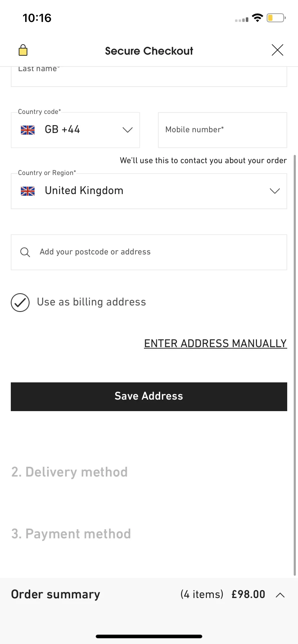Image resolution: width=298 pixels, height=644 pixels.
Task: Tap the UK flag in Country code
Action: 28,130
